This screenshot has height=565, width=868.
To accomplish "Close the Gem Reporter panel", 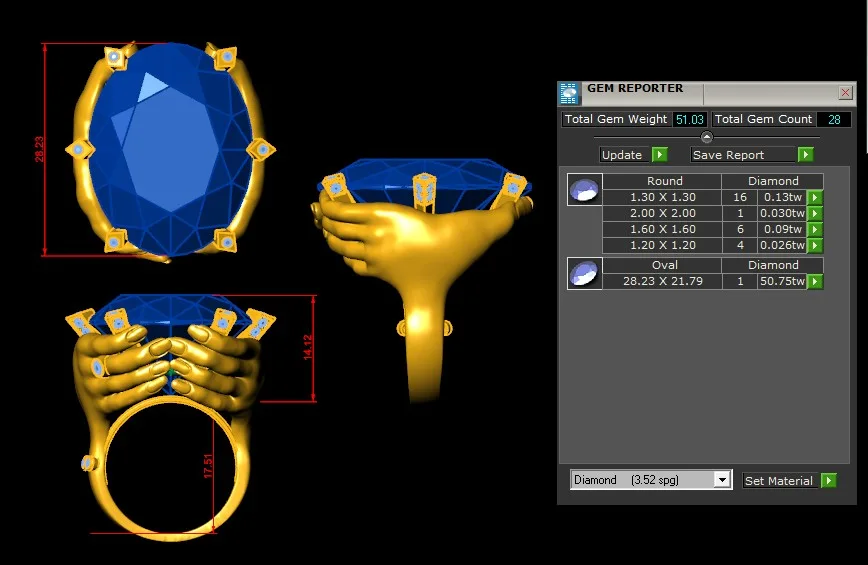I will pyautogui.click(x=845, y=93).
